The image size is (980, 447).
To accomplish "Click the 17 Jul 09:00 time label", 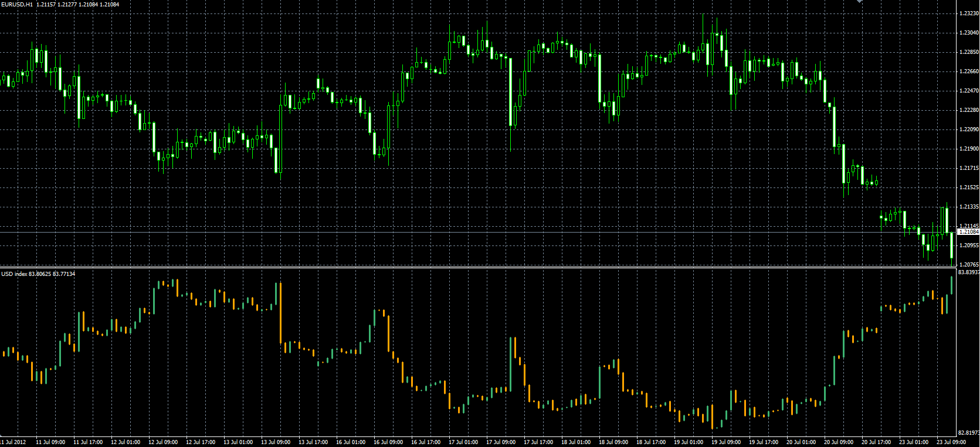I will pos(501,442).
